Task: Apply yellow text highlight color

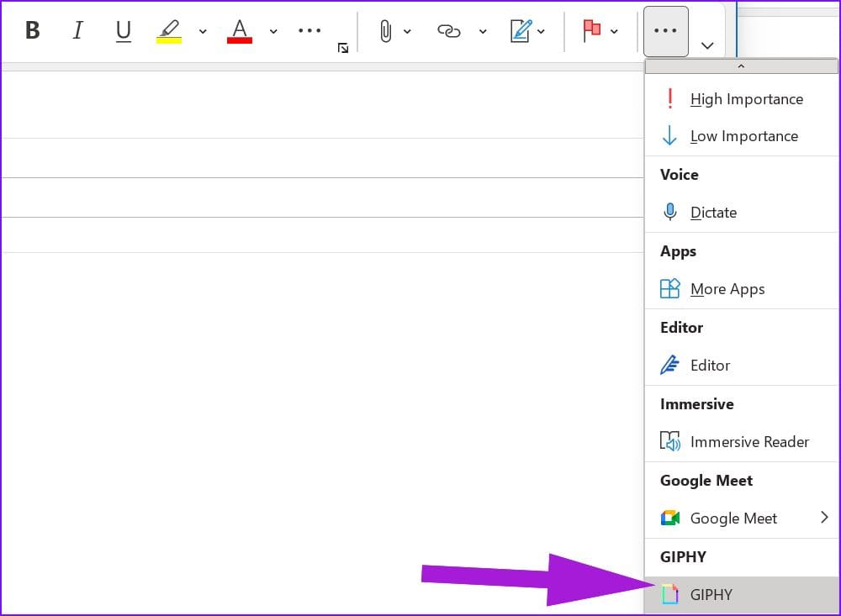Action: click(x=169, y=30)
